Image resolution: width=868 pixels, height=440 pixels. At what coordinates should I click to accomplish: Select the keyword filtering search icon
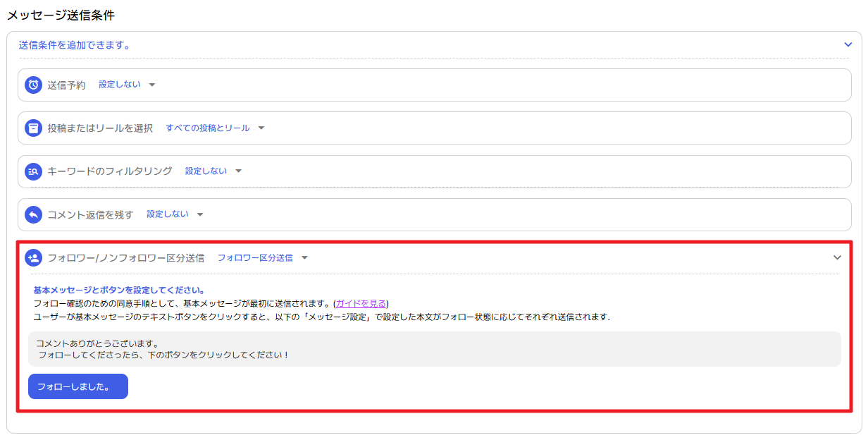coord(33,171)
